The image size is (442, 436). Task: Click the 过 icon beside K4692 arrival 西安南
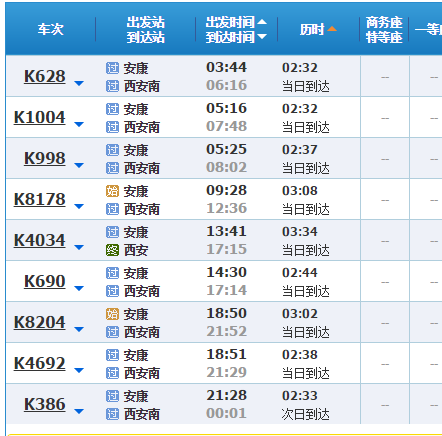112,373
